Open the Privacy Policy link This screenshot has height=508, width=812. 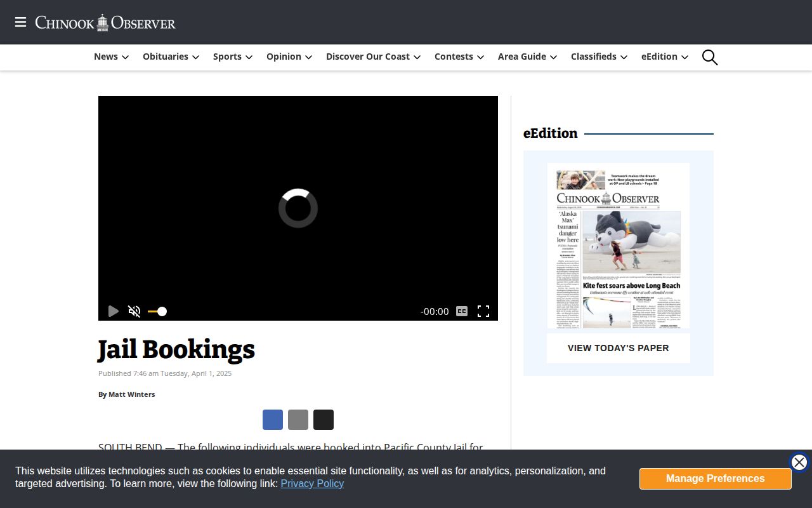pyautogui.click(x=312, y=483)
